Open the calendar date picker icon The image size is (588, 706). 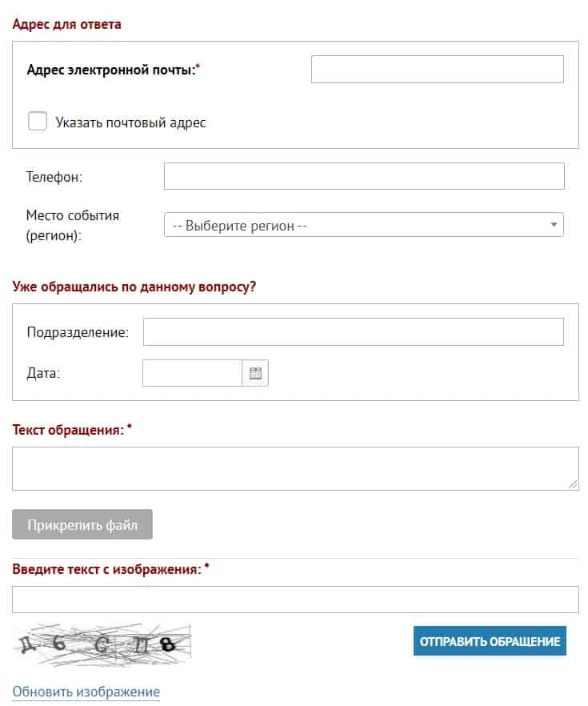point(256,373)
